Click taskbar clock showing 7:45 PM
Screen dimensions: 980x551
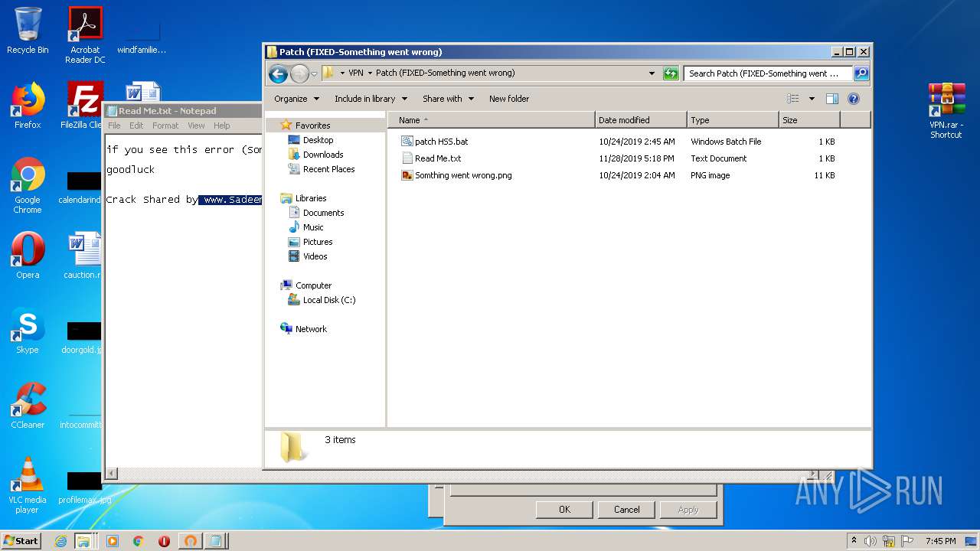coord(941,541)
